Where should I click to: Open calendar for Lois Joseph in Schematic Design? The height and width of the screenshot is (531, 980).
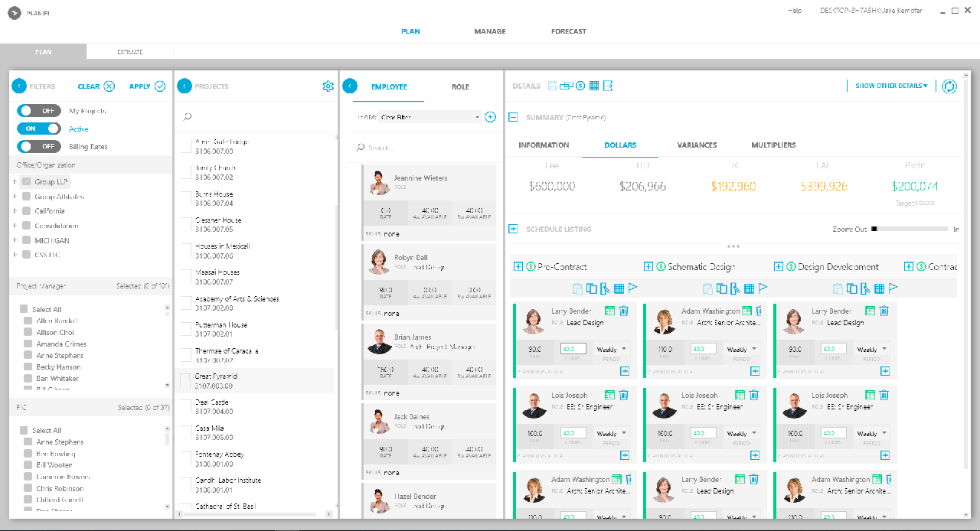coord(740,395)
